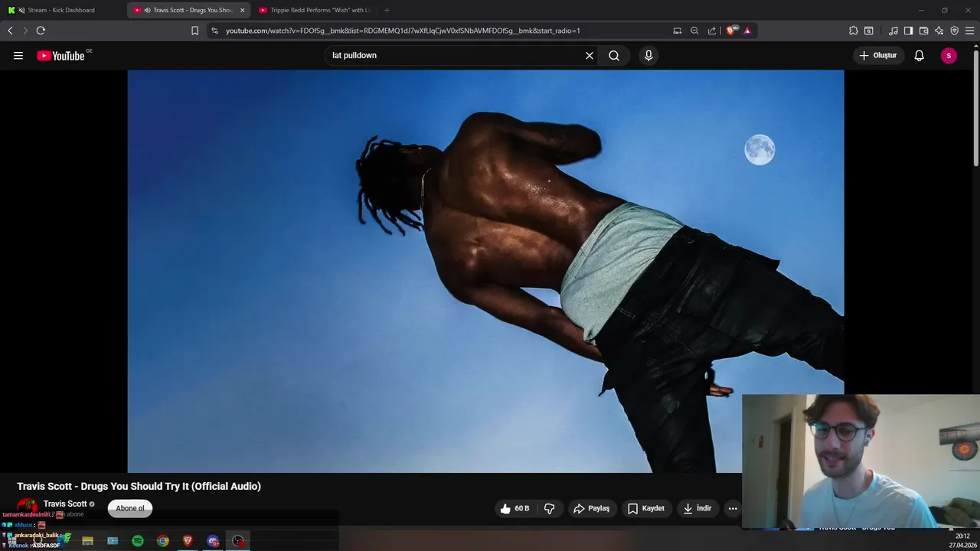
Task: Like the video with thumbs up
Action: (x=515, y=508)
